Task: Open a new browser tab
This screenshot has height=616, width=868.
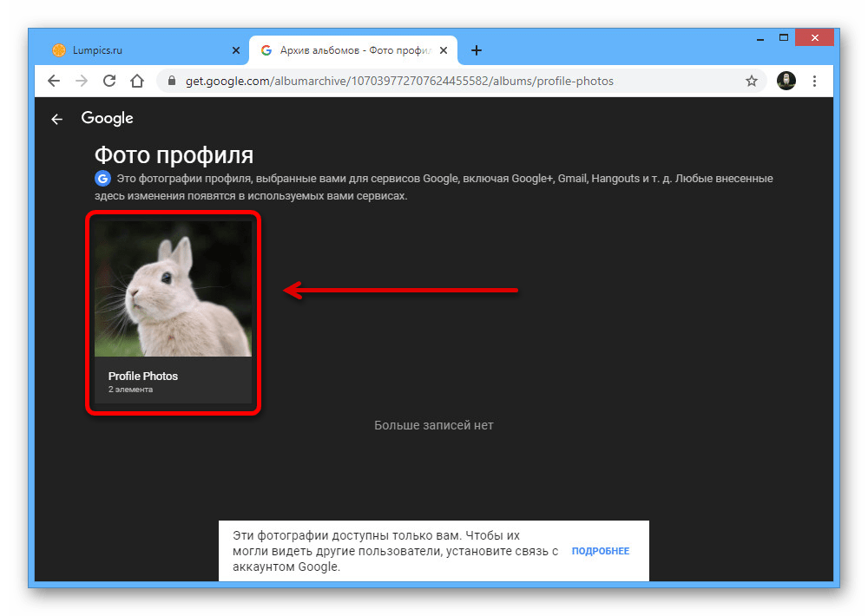Action: coord(477,50)
